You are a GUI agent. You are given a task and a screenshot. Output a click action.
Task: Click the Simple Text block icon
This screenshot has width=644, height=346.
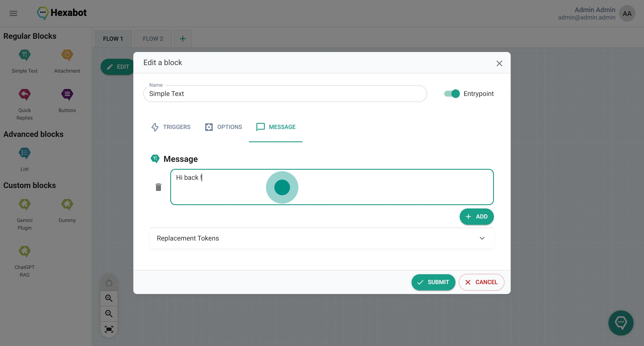(24, 55)
